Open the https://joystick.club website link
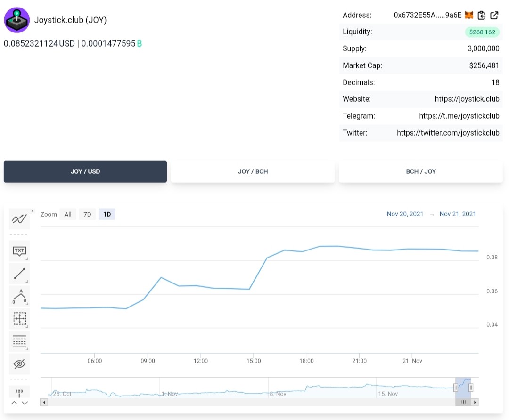Image resolution: width=509 pixels, height=420 pixels. pos(467,99)
